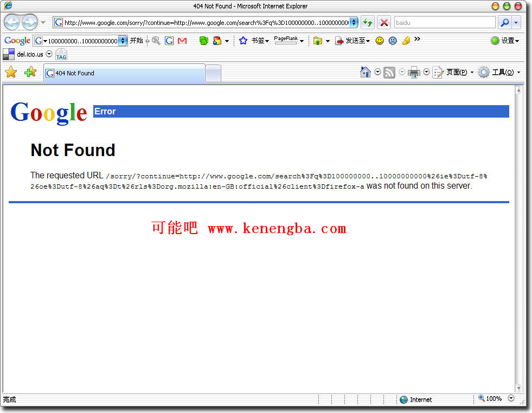
Task: Click the Print icon
Action: (414, 72)
